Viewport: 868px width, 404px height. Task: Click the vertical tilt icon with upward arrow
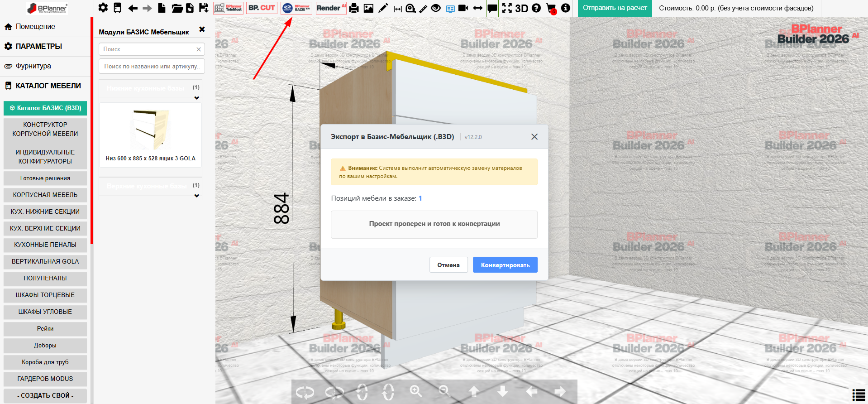click(x=388, y=391)
